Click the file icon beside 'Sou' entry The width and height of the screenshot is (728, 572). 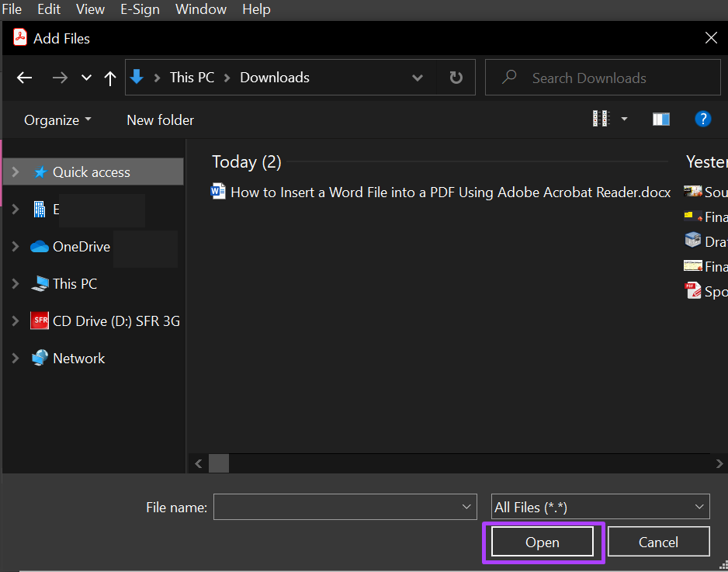tap(693, 191)
